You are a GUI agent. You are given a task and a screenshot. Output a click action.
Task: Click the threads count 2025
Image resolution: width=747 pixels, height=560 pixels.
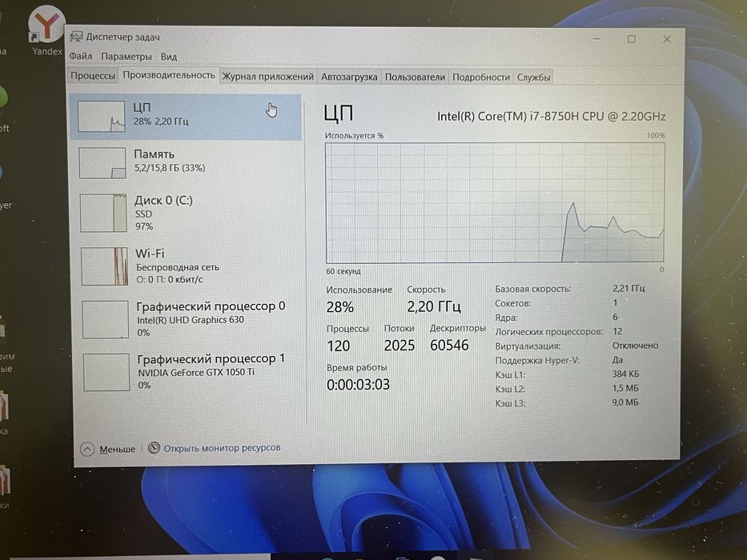(400, 346)
